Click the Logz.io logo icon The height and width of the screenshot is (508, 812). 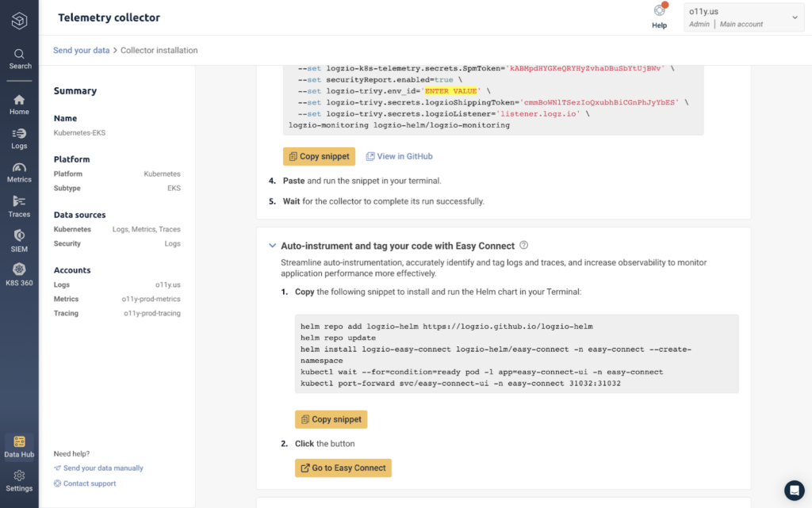19,20
